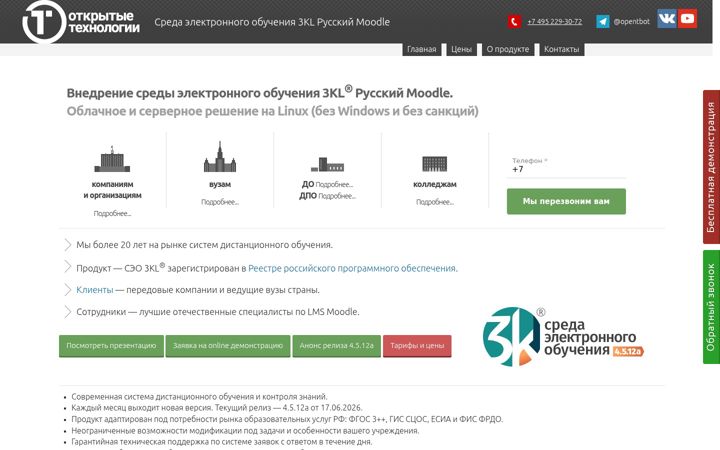Click Анонс релиза 4.5.12a button
This screenshot has height=450, width=720.
337,346
